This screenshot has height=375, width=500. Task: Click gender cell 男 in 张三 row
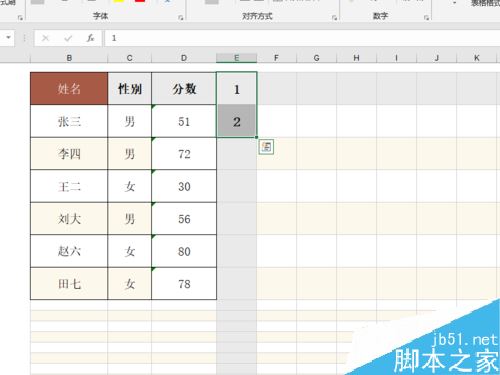tap(130, 121)
